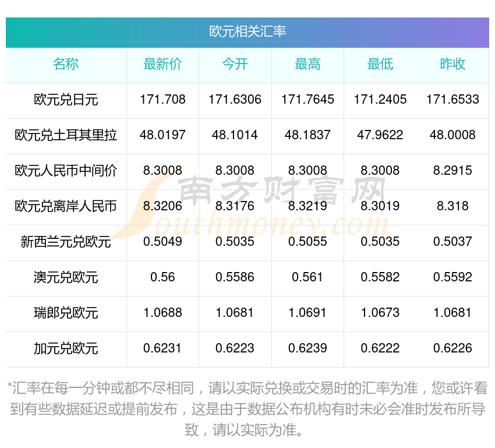Select previous close 8.2915
The width and height of the screenshot is (495, 448).
tap(452, 171)
